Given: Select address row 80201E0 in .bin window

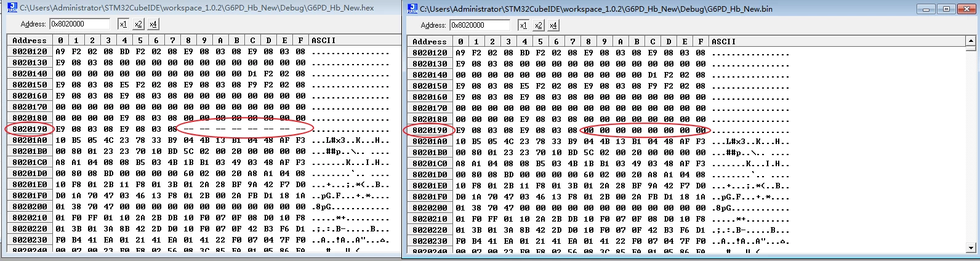Looking at the screenshot, I should [430, 185].
